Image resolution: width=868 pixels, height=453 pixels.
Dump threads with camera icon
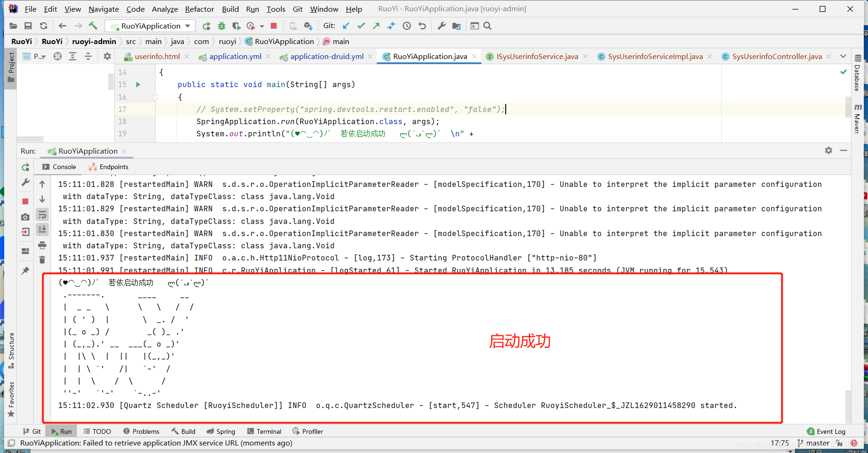[25, 217]
